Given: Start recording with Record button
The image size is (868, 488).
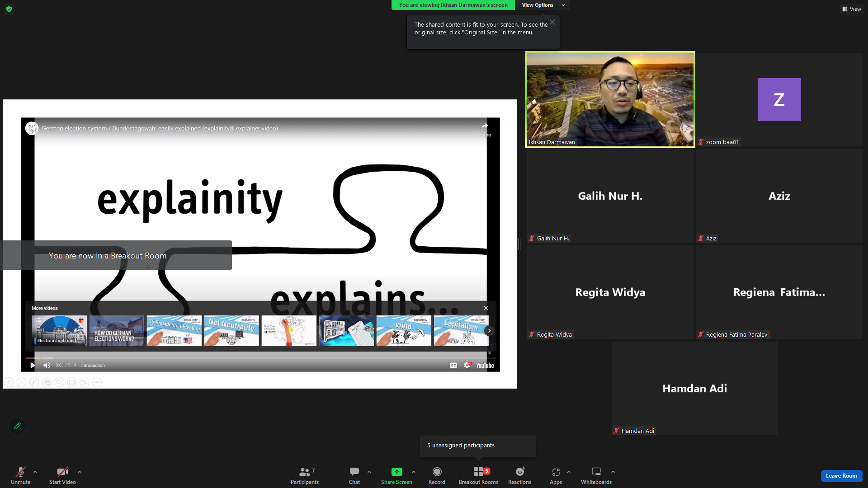Looking at the screenshot, I should click(437, 475).
